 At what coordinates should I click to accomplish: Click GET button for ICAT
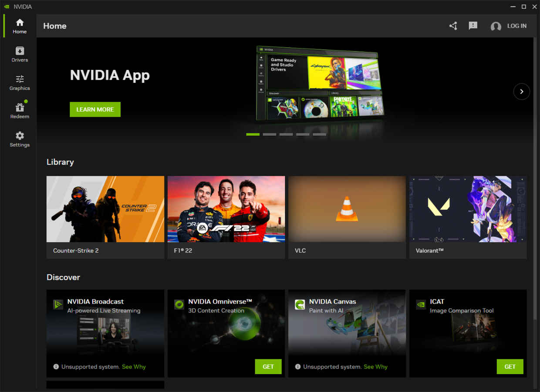[x=510, y=367]
